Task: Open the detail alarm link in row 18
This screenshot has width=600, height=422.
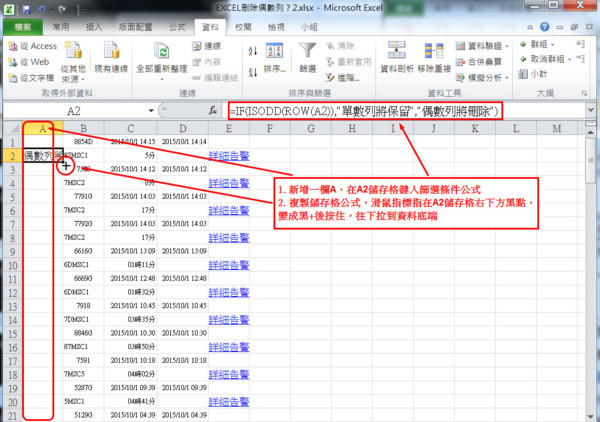Action: pyautogui.click(x=229, y=375)
